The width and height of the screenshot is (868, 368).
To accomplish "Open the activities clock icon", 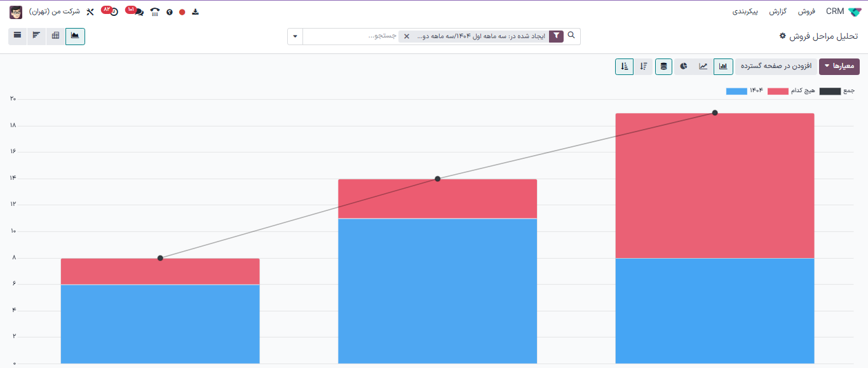I will pos(114,11).
